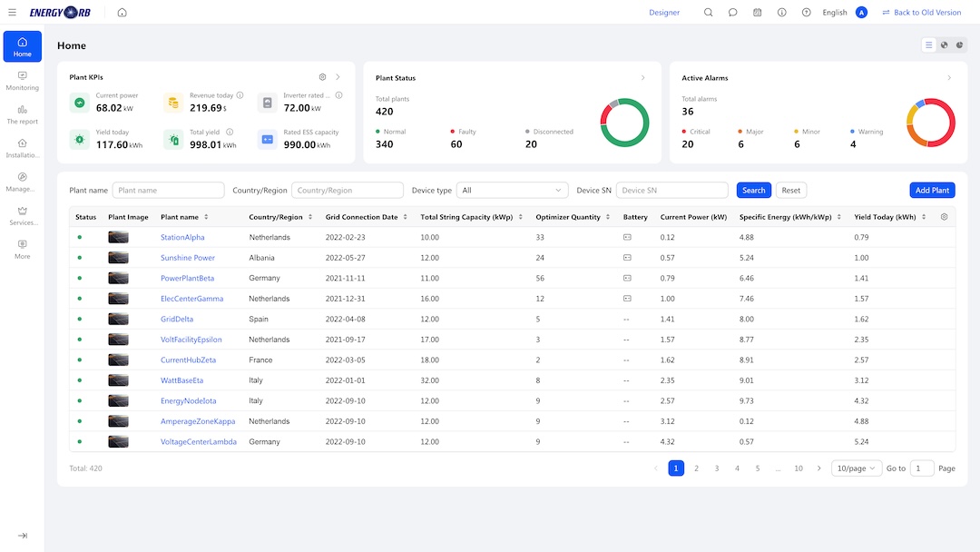Open the hamburger menu icon

pos(12,13)
